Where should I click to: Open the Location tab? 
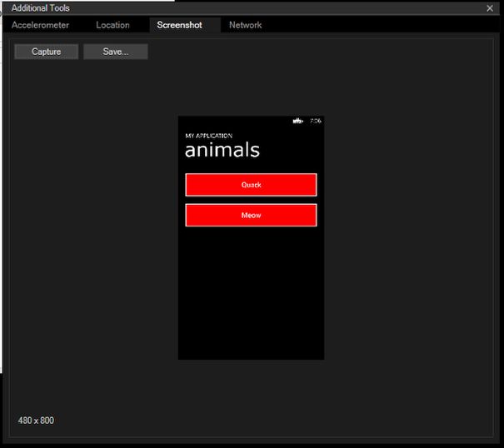coord(112,25)
